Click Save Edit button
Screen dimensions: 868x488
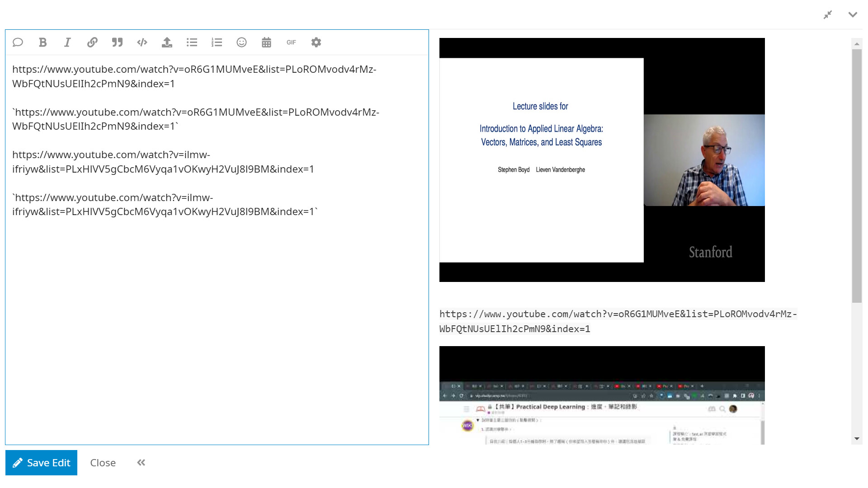(x=41, y=463)
